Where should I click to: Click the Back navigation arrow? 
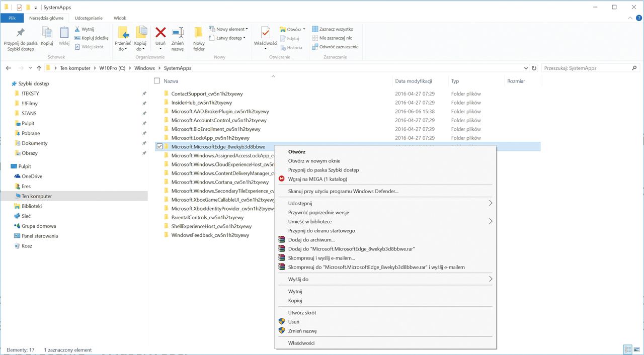tap(8, 68)
